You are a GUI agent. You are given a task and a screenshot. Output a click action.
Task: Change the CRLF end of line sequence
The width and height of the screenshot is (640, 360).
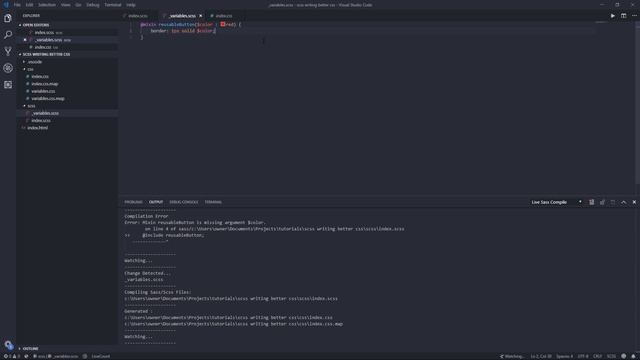tap(598, 356)
